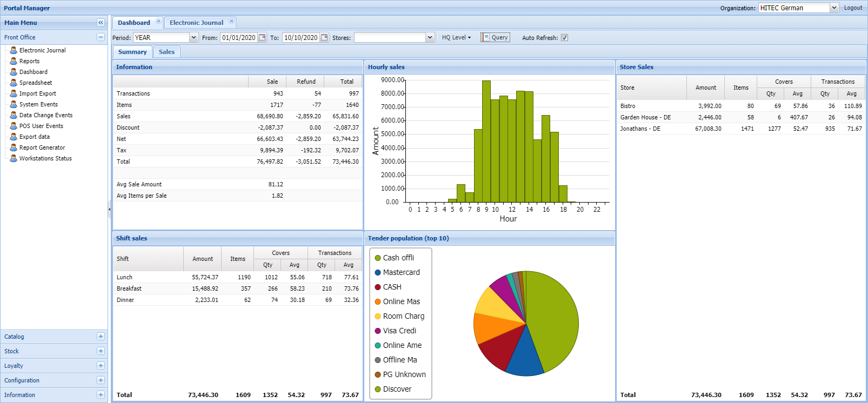Click the large green pie chart slice

coord(551,319)
